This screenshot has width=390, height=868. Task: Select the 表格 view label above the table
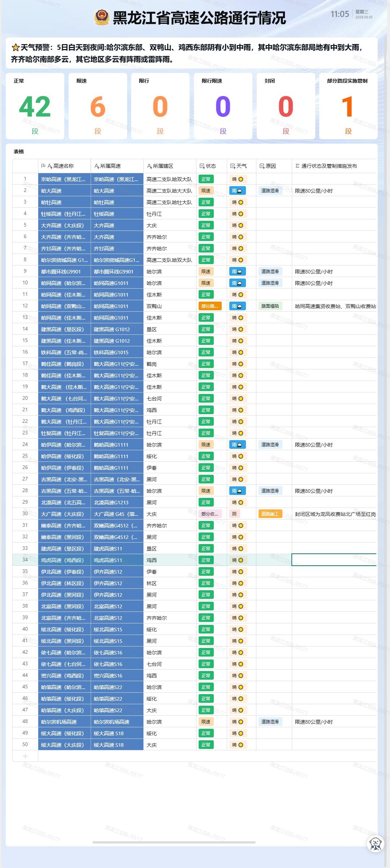tap(19, 152)
